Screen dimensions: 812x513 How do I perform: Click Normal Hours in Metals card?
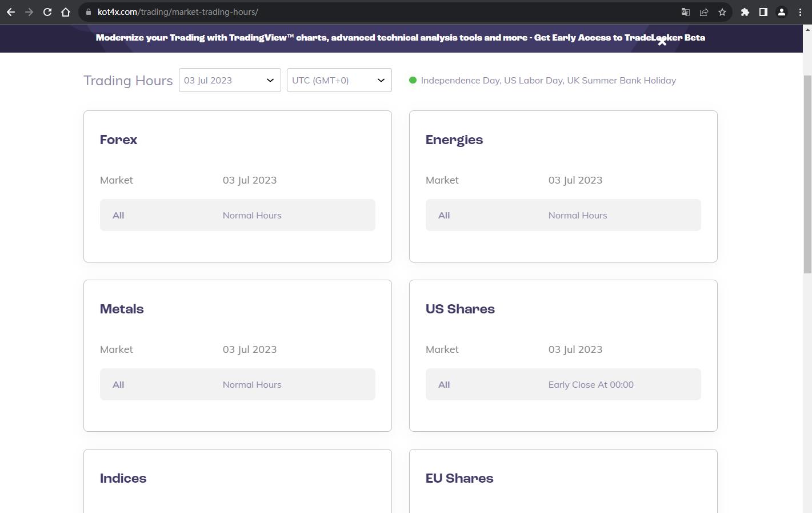click(x=252, y=385)
